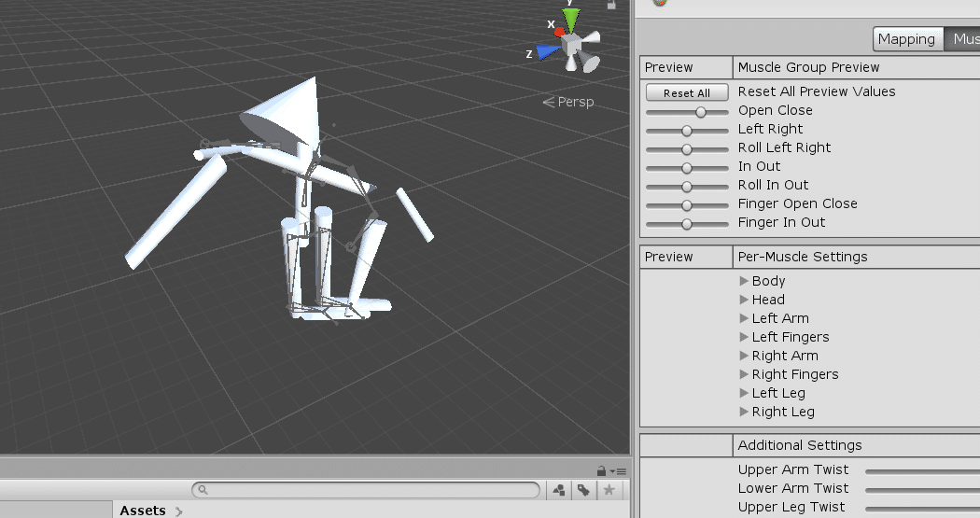This screenshot has width=980, height=518.
Task: Expand the Left Arm muscle group
Action: click(744, 318)
